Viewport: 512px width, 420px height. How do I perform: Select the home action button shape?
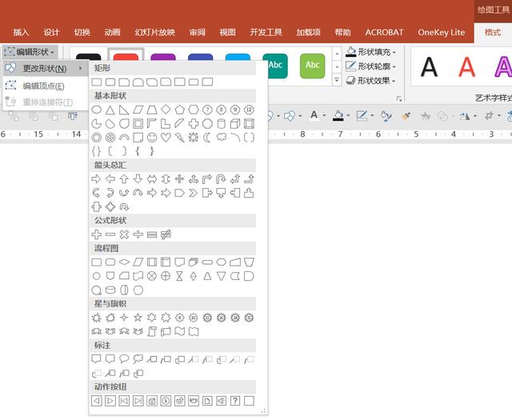pos(152,401)
